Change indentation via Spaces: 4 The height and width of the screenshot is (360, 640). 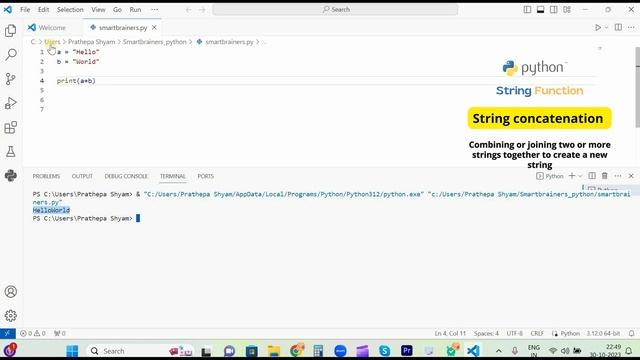(486, 333)
